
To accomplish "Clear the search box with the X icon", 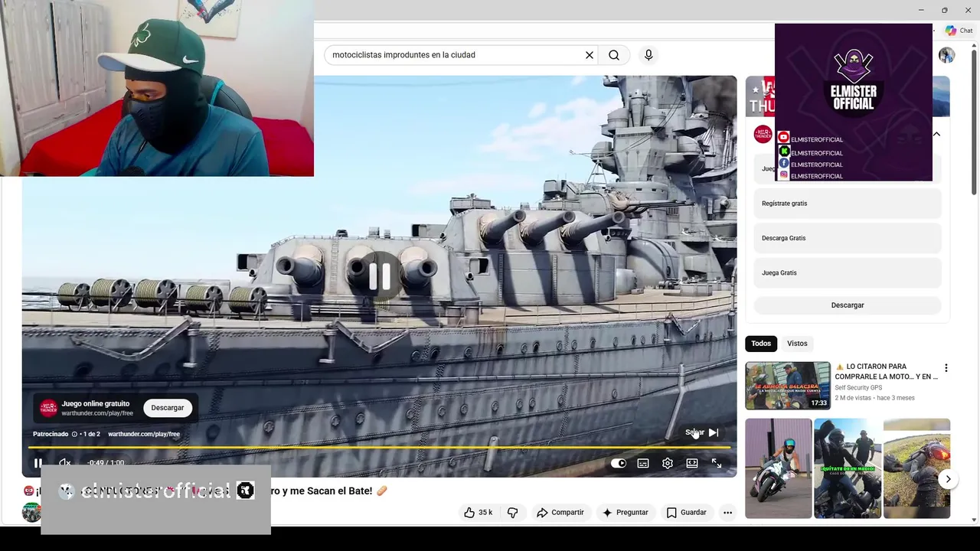I will (590, 55).
